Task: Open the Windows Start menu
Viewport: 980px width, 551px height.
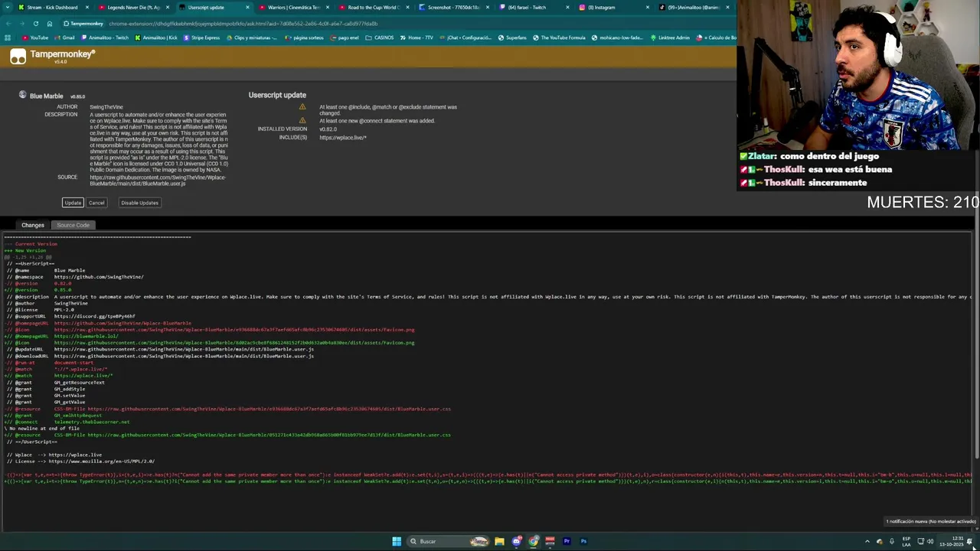Action: click(x=397, y=541)
